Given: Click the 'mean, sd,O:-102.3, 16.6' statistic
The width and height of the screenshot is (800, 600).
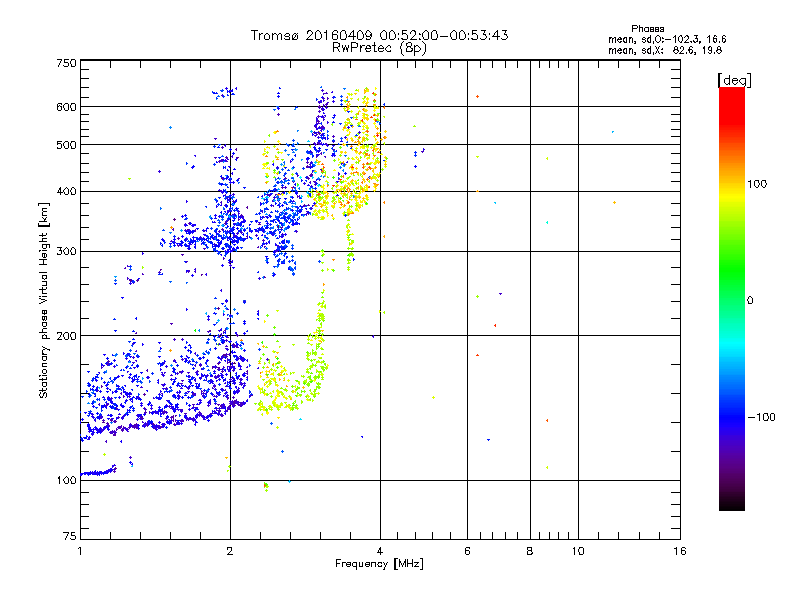Looking at the screenshot, I should [x=667, y=39].
